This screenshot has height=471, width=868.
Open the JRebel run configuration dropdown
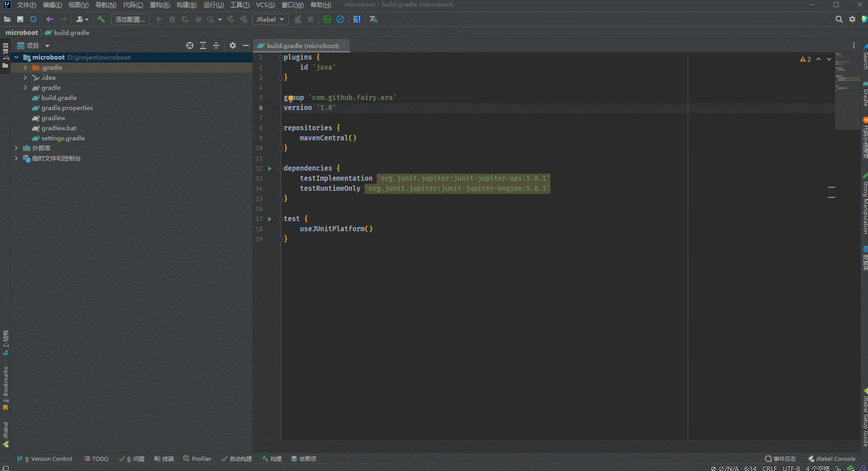[x=270, y=19]
